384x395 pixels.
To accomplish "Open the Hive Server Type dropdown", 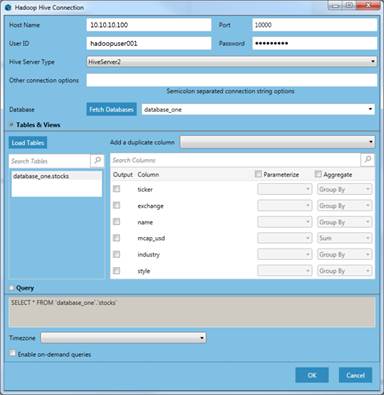I will (x=232, y=61).
